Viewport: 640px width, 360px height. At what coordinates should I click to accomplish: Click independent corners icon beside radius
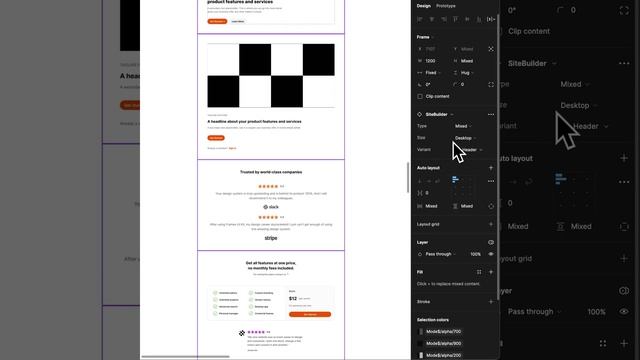pos(491,84)
